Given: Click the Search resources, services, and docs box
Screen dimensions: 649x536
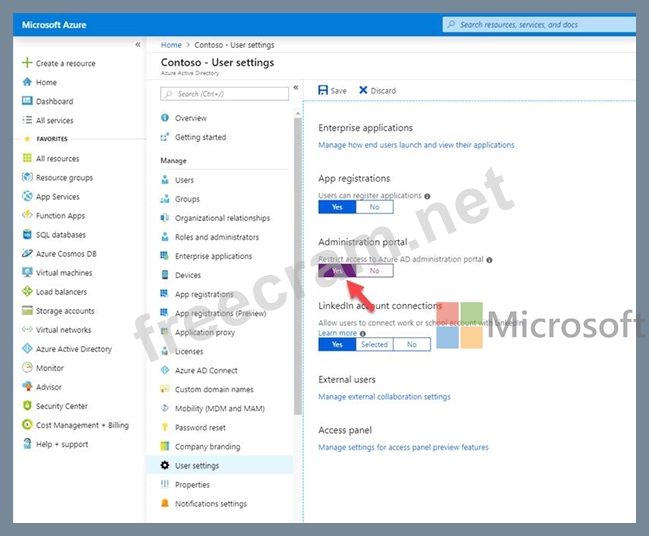Looking at the screenshot, I should coord(539,25).
